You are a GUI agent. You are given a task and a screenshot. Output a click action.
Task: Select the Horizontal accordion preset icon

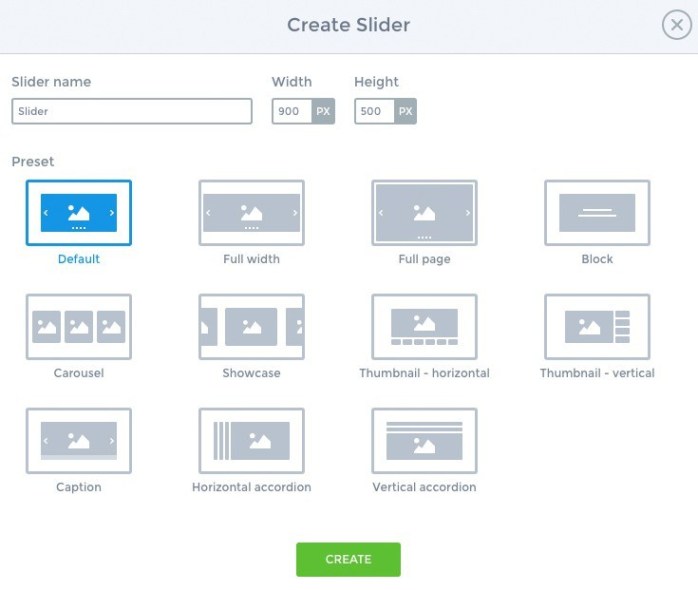[252, 441]
